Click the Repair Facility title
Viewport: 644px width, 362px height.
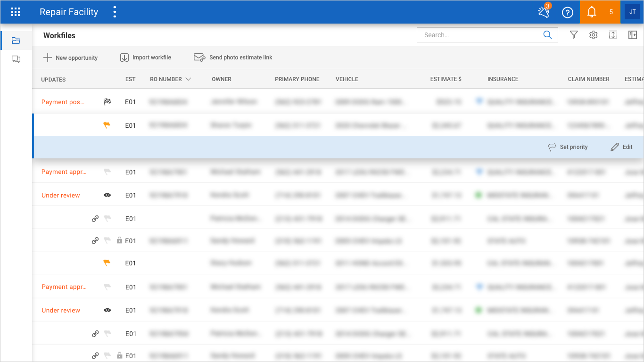(69, 12)
